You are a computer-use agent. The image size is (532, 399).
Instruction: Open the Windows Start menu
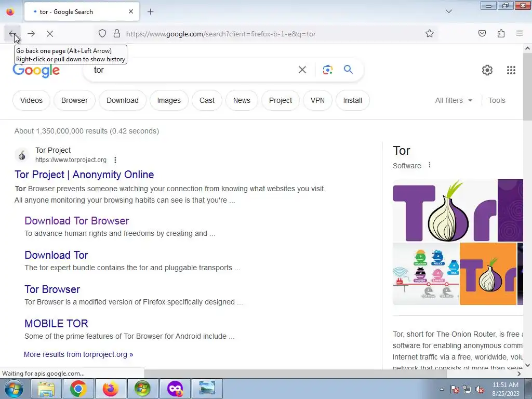pyautogui.click(x=14, y=389)
